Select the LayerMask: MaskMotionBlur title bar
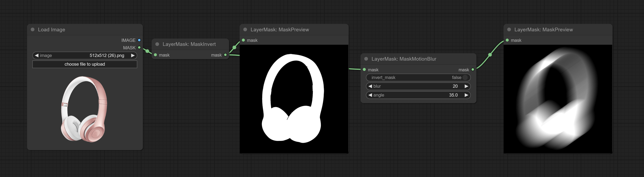 coord(418,59)
